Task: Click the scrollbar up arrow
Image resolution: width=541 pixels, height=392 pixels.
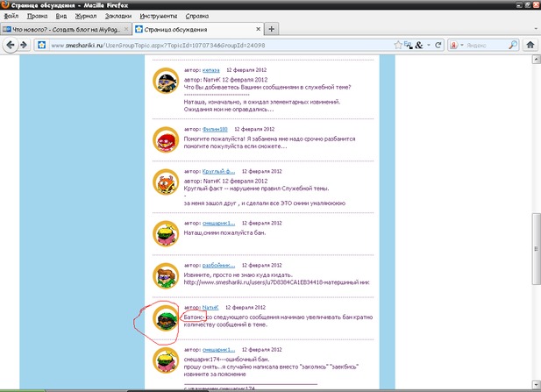Action: point(536,60)
